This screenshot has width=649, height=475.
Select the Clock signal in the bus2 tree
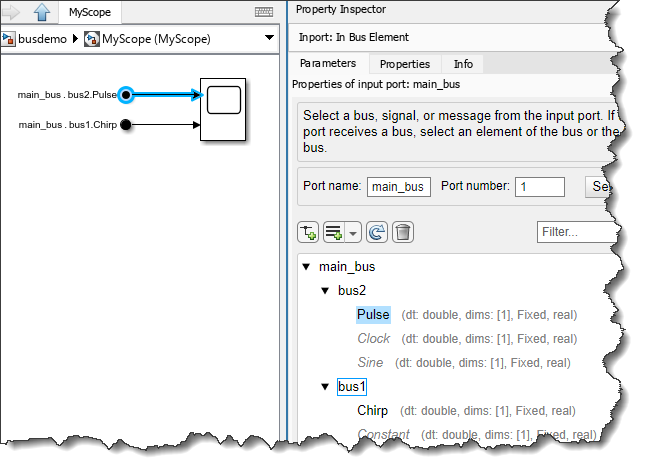click(373, 338)
